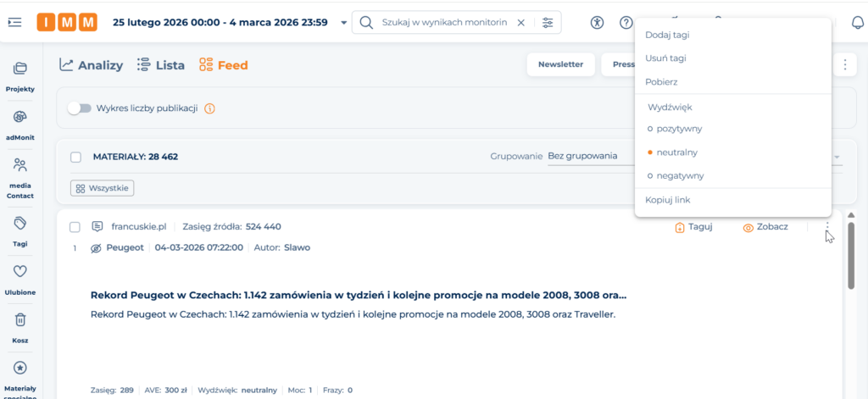
Task: Click the Newsletter button
Action: [x=560, y=64]
